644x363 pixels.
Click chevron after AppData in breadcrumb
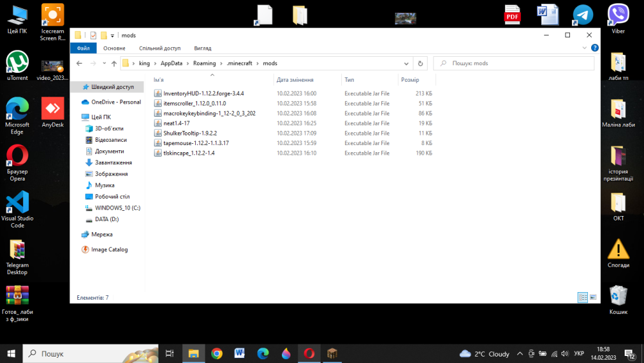click(187, 63)
